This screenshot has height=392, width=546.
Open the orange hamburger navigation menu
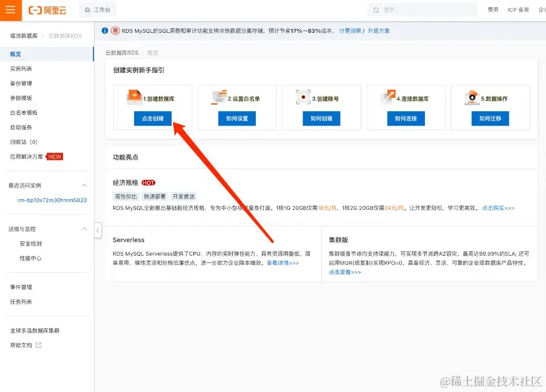pos(11,10)
